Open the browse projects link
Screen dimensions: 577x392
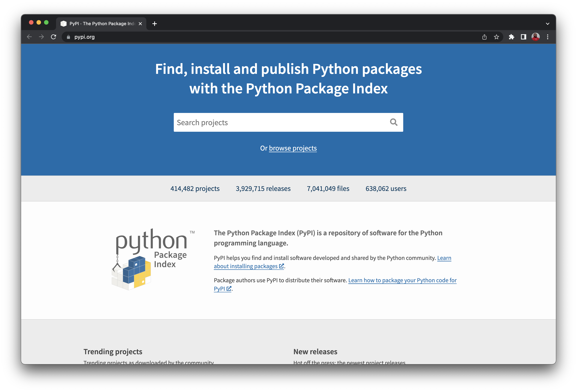pos(293,148)
